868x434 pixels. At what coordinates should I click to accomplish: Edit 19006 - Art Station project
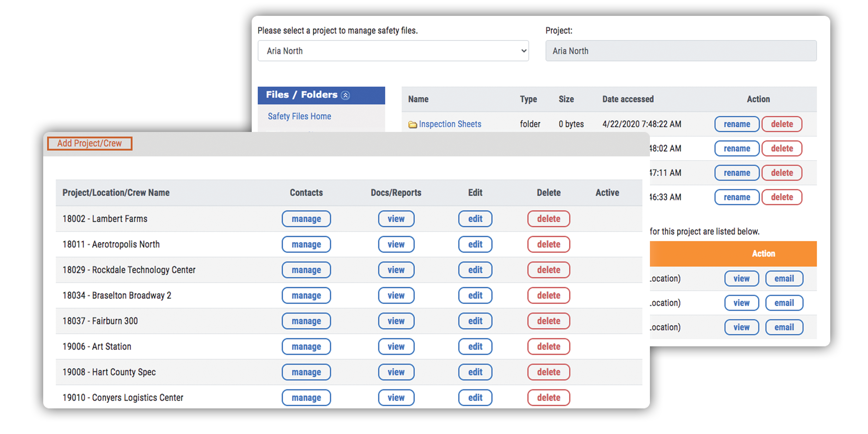click(475, 347)
